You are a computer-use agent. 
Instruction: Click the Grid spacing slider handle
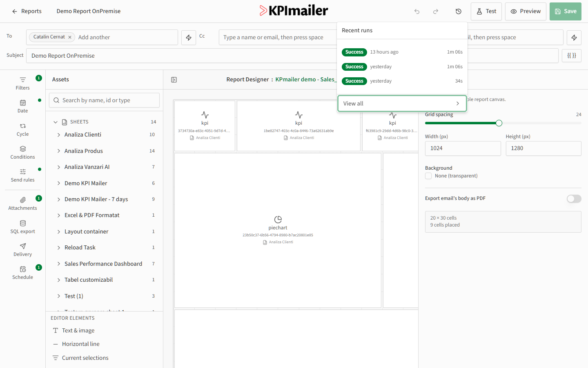pos(499,123)
